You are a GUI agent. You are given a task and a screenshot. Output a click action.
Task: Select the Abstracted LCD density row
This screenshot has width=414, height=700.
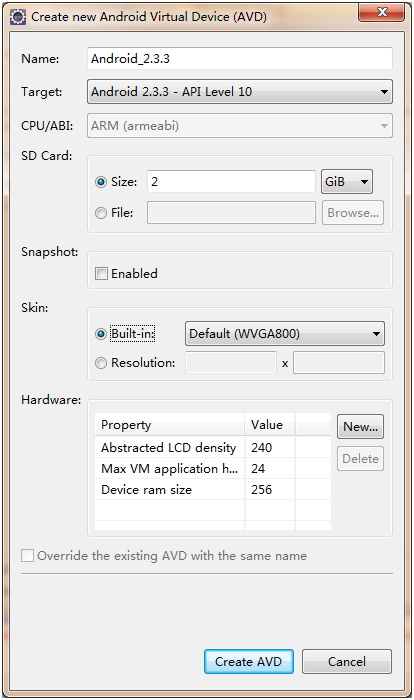point(213,448)
